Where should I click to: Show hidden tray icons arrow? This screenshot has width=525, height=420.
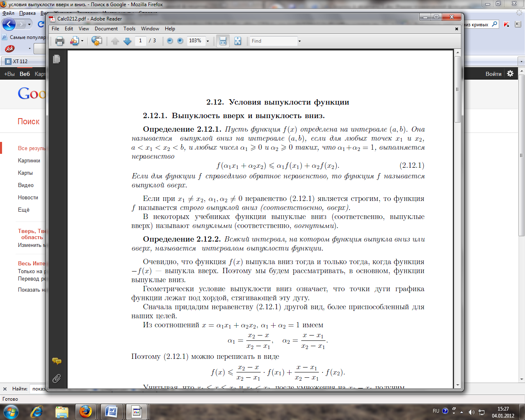[x=462, y=412]
